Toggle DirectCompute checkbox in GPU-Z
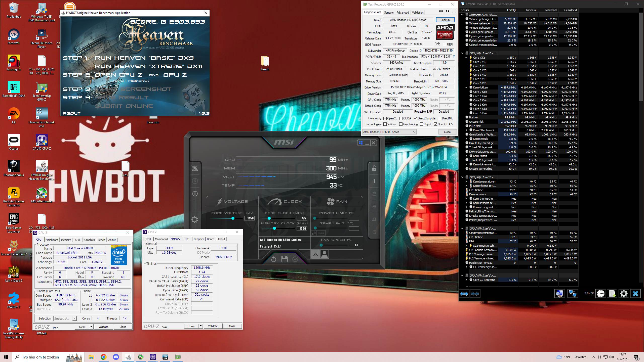Image resolution: width=644 pixels, height=362 pixels. tap(415, 118)
